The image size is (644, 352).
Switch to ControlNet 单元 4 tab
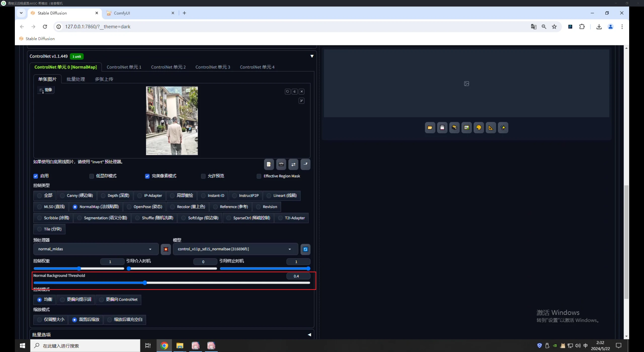pos(257,67)
